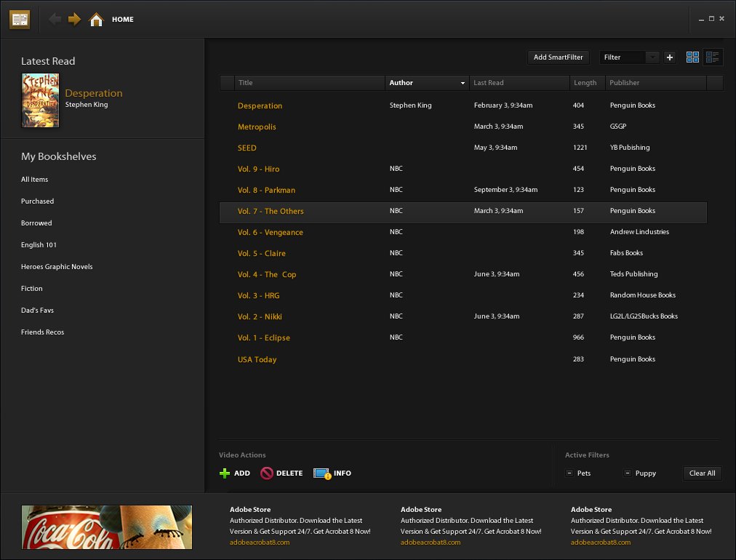This screenshot has height=560, width=736.
Task: Select the All Items bookshelf
Action: click(x=35, y=180)
